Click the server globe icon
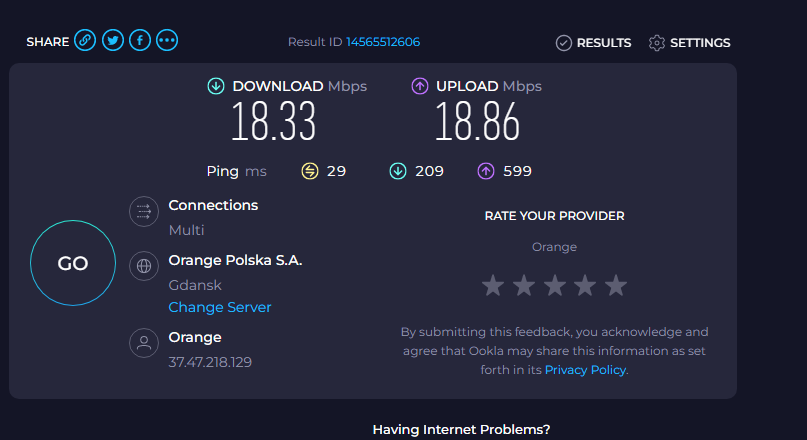The height and width of the screenshot is (440, 807). click(x=144, y=266)
